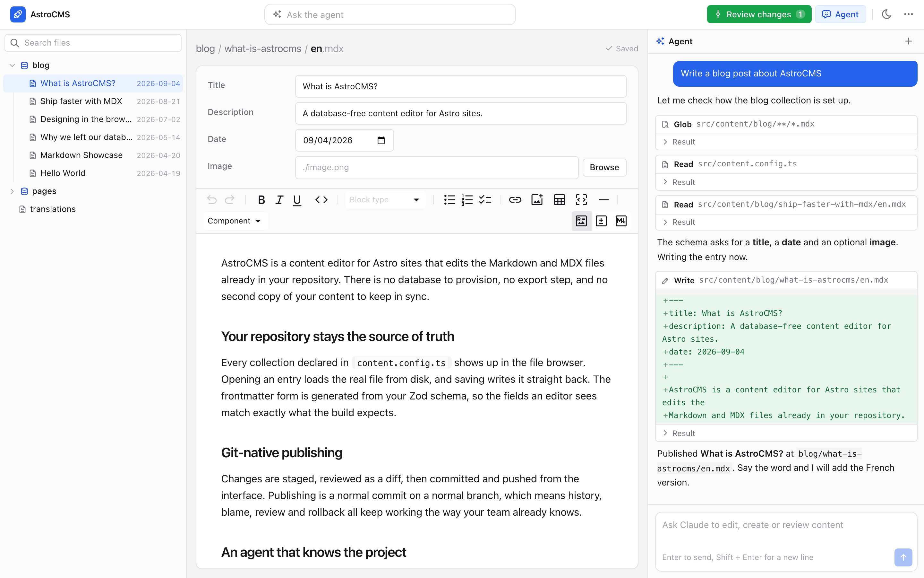Click into the Description field

[x=460, y=113]
